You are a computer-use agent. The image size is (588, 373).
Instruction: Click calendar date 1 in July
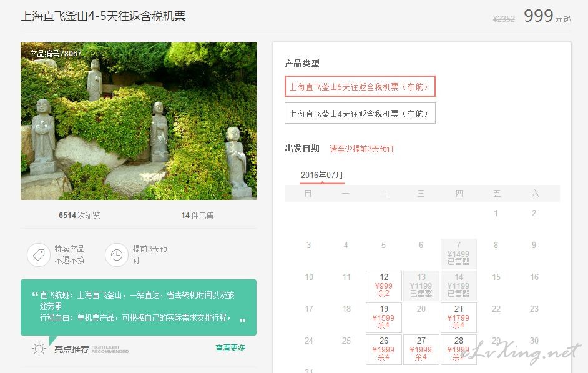pyautogui.click(x=496, y=213)
